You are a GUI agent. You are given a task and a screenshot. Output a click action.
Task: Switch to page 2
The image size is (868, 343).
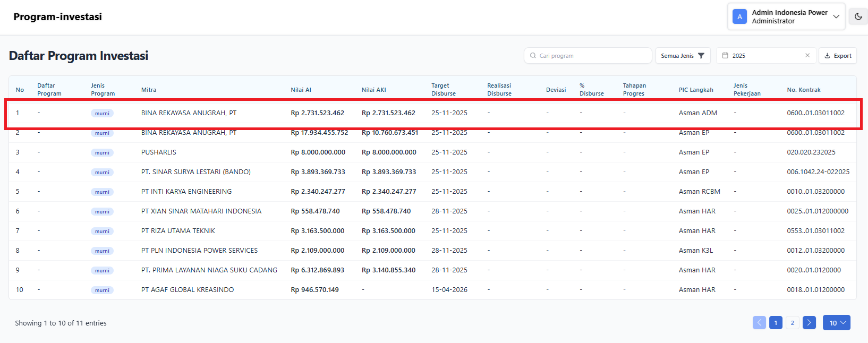[x=793, y=323]
